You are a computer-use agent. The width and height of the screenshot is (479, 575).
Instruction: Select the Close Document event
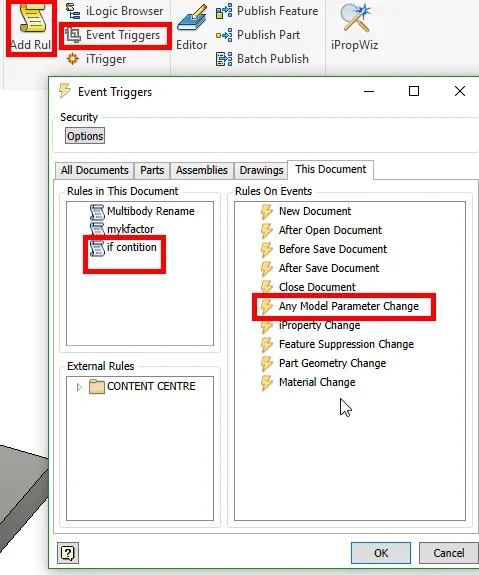click(308, 287)
